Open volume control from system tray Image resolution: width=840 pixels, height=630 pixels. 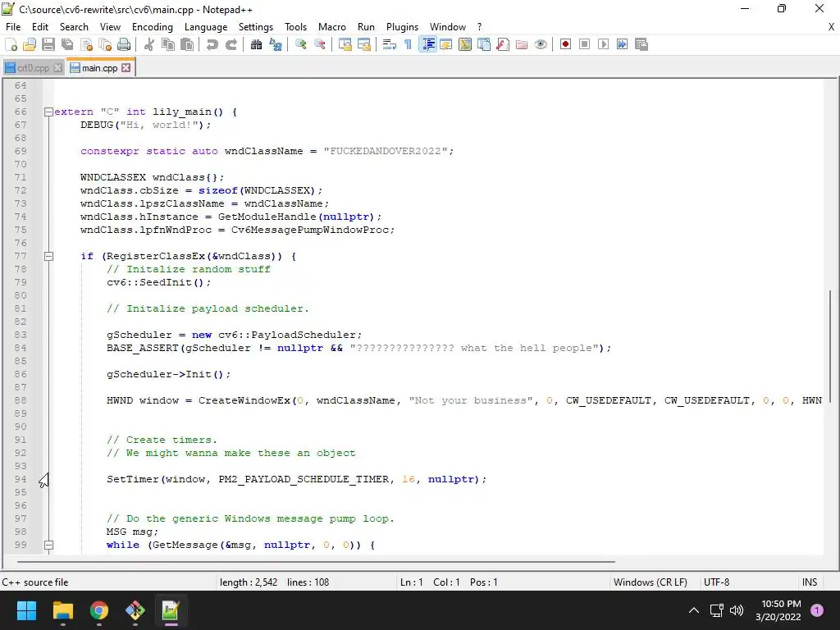click(737, 610)
